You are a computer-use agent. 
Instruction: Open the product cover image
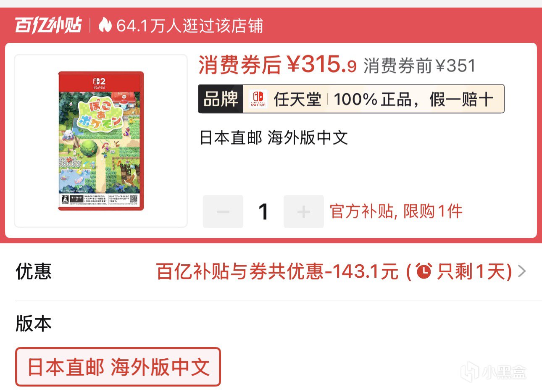[101, 141]
